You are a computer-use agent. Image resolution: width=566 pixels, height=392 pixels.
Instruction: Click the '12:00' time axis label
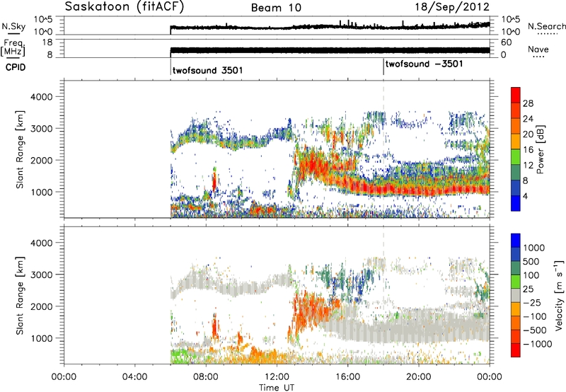click(x=277, y=377)
